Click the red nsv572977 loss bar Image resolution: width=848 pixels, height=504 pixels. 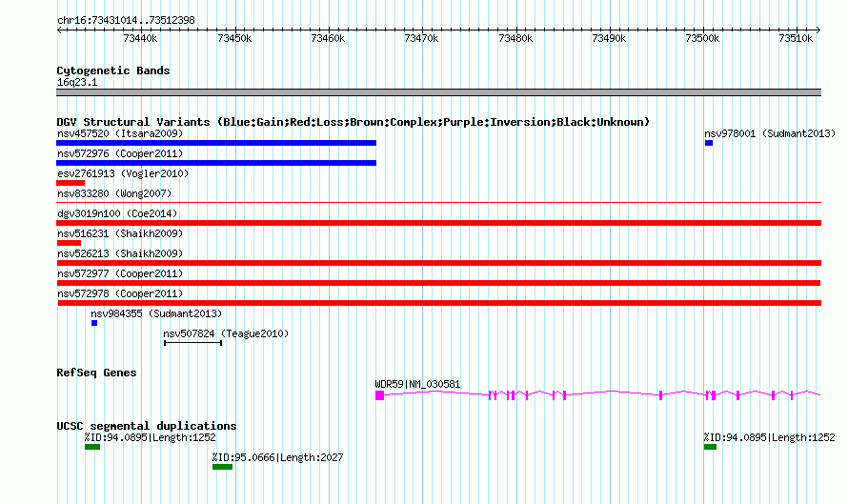coord(438,283)
